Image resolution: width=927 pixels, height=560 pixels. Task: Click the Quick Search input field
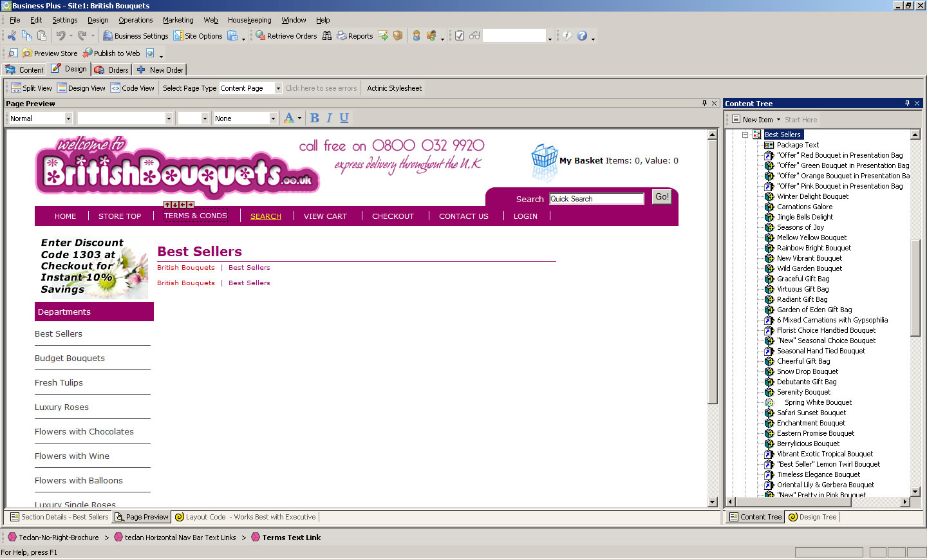tap(596, 199)
